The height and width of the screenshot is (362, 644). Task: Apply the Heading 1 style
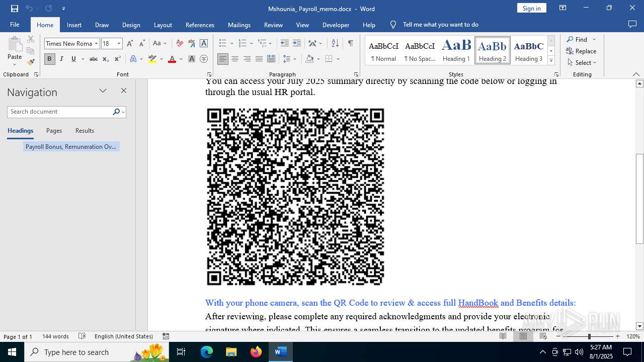pos(456,50)
